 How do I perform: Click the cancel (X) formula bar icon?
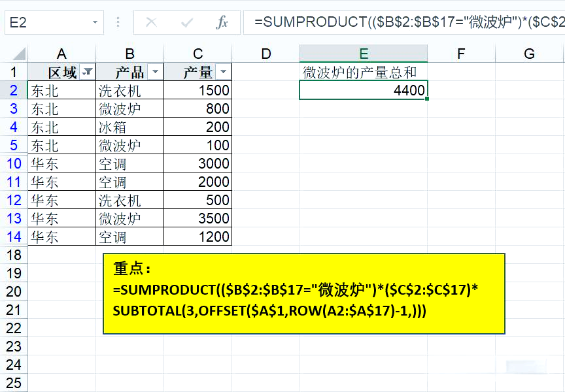coord(151,23)
